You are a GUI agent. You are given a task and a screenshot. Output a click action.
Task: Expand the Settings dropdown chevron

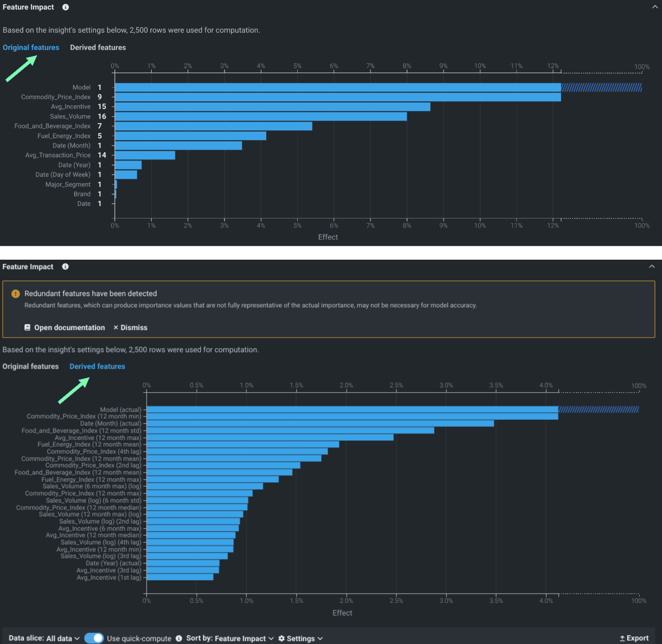click(x=320, y=638)
